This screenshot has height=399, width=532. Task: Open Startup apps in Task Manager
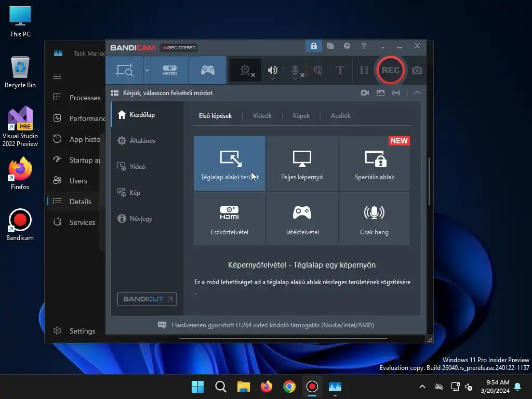click(77, 160)
